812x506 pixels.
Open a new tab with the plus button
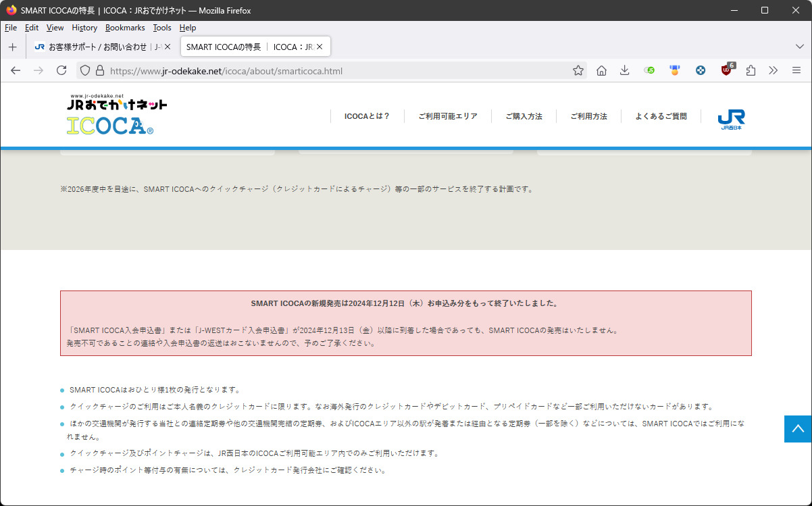pyautogui.click(x=12, y=47)
